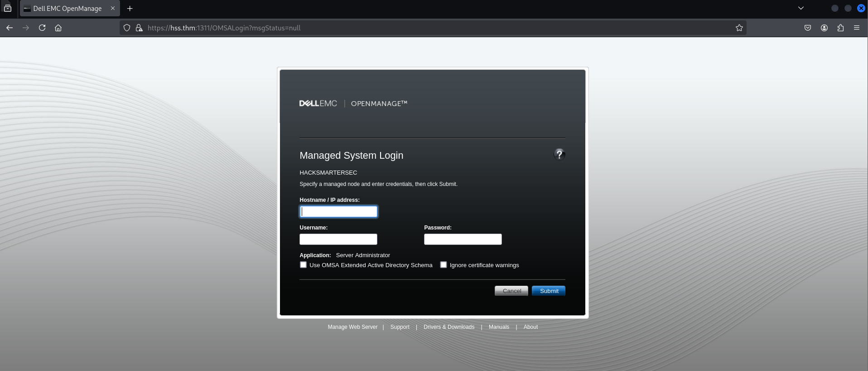Focus the Username input field
This screenshot has height=371, width=868.
338,239
